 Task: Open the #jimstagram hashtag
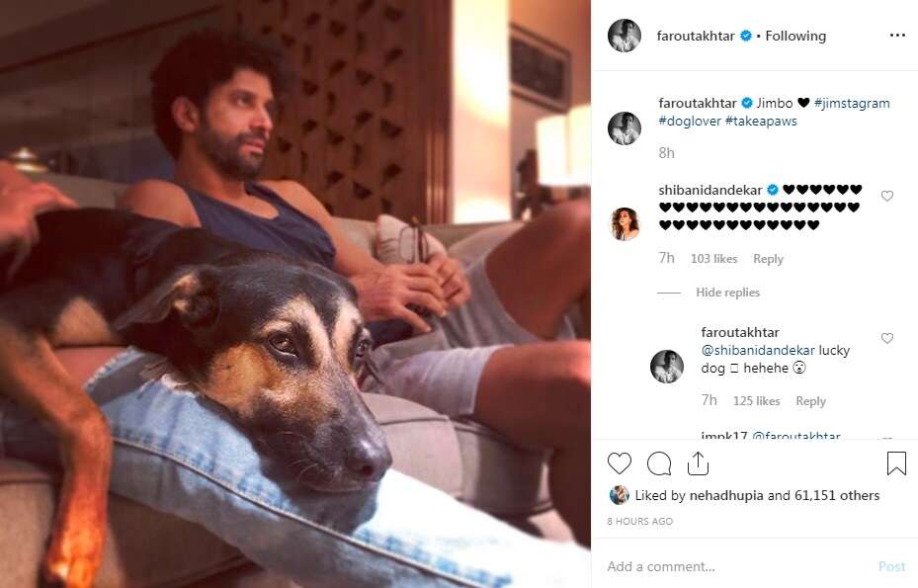coord(852,103)
